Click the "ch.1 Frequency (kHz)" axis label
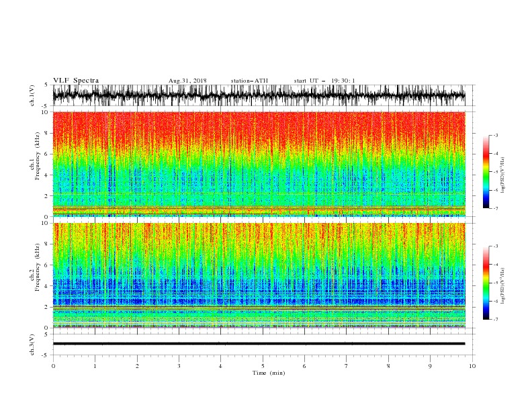This screenshot has height=411, width=532. pos(35,156)
